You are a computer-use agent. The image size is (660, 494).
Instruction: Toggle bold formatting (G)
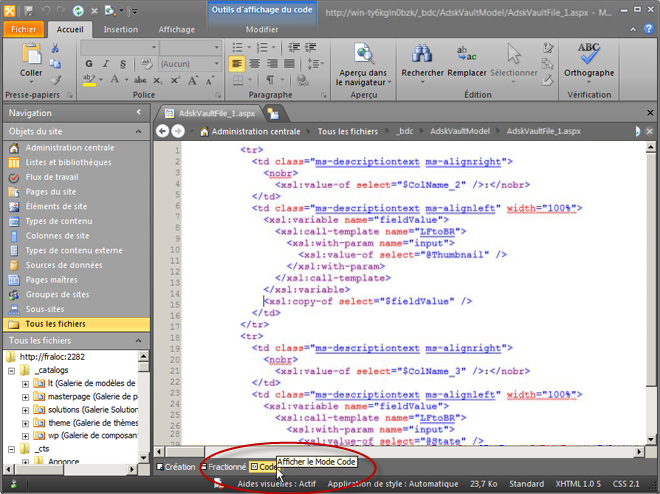click(89, 64)
